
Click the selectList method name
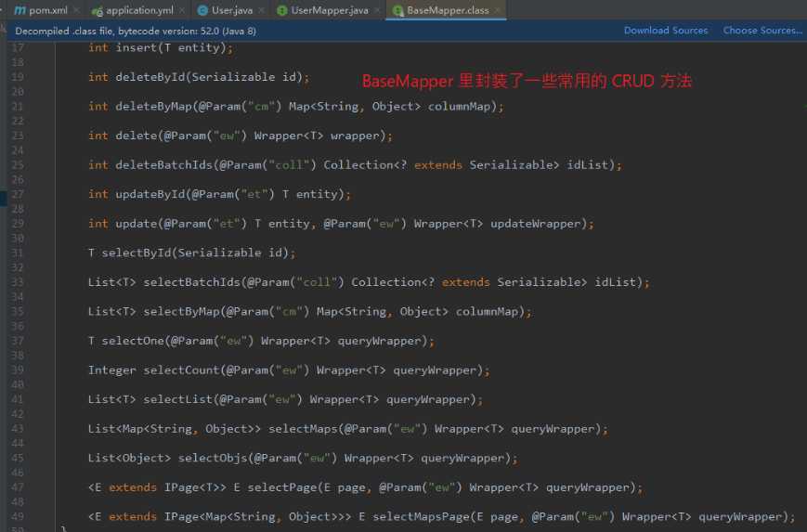(178, 399)
